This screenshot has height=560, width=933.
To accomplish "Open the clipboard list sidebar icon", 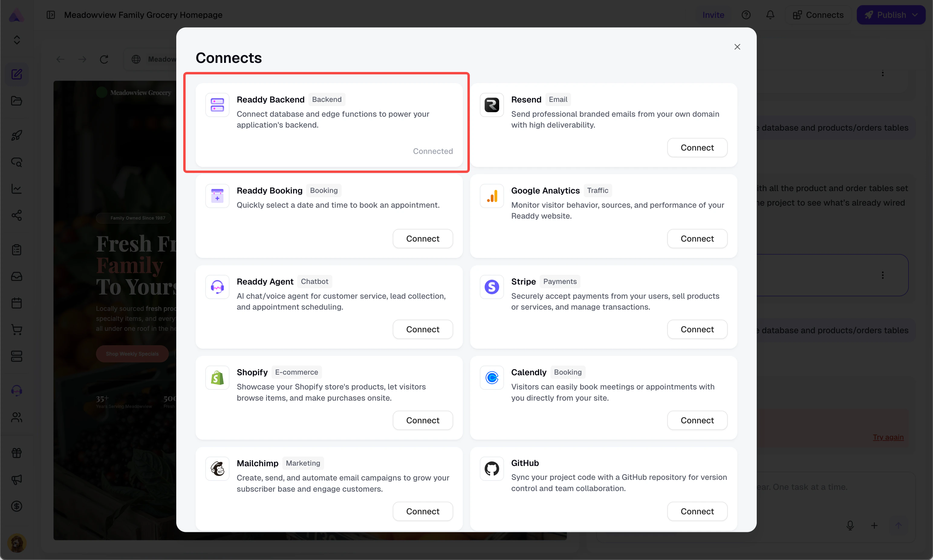I will [17, 250].
